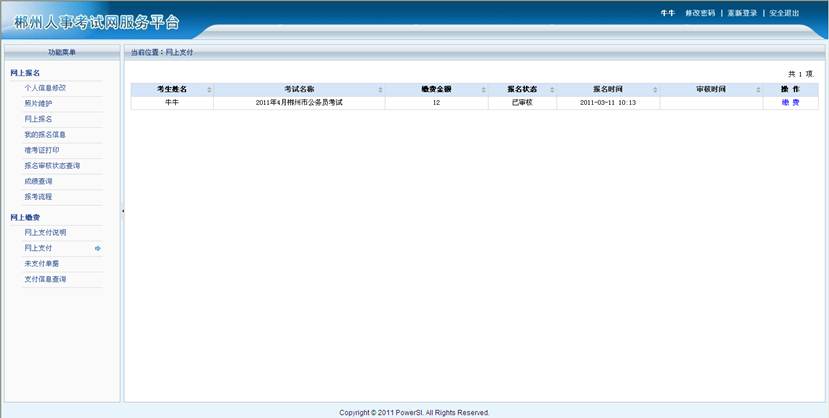Click the 缴费 link in the table row
The height and width of the screenshot is (418, 829).
pos(790,102)
